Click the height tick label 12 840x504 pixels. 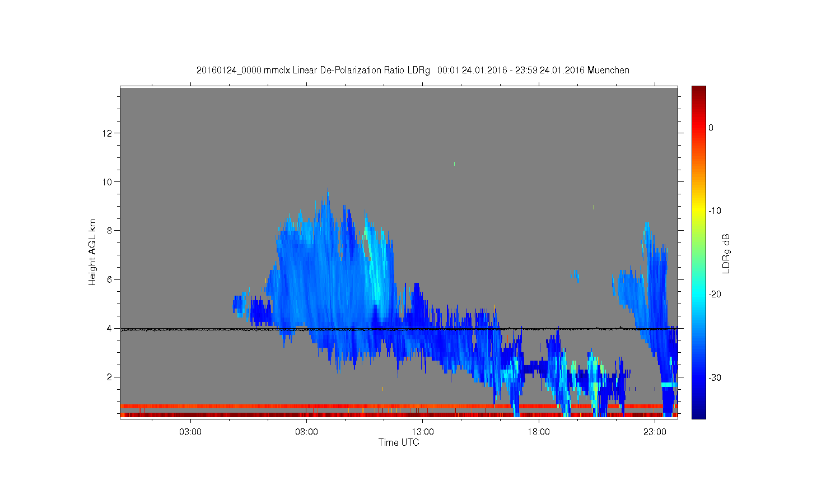108,133
